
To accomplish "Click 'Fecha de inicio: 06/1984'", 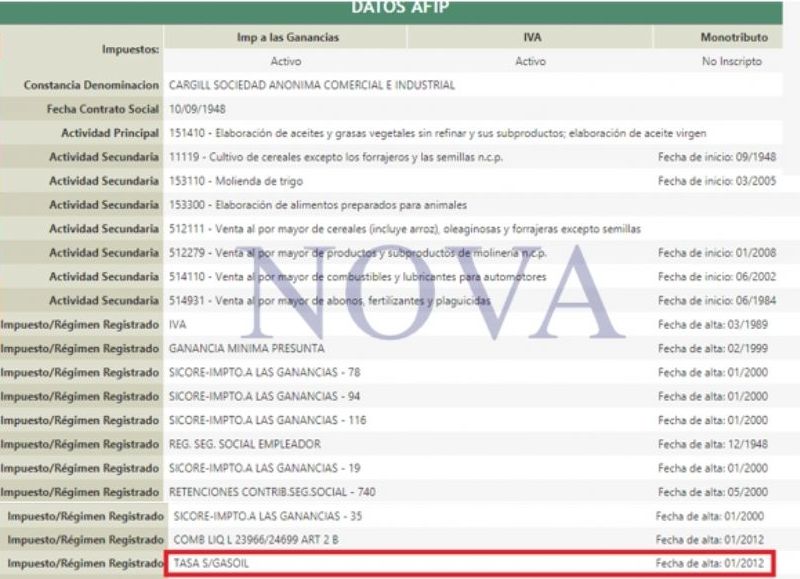I will (x=717, y=301).
